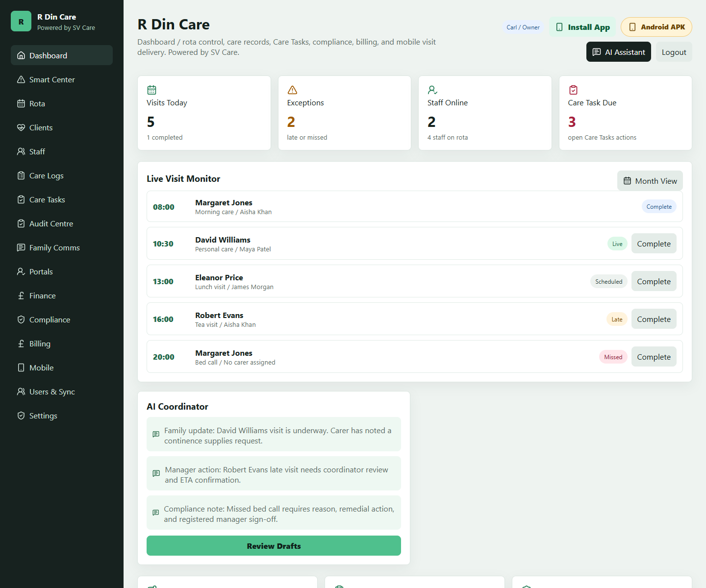Viewport: 706px width, 588px height.
Task: Click the David Williams name
Action: 223,240
